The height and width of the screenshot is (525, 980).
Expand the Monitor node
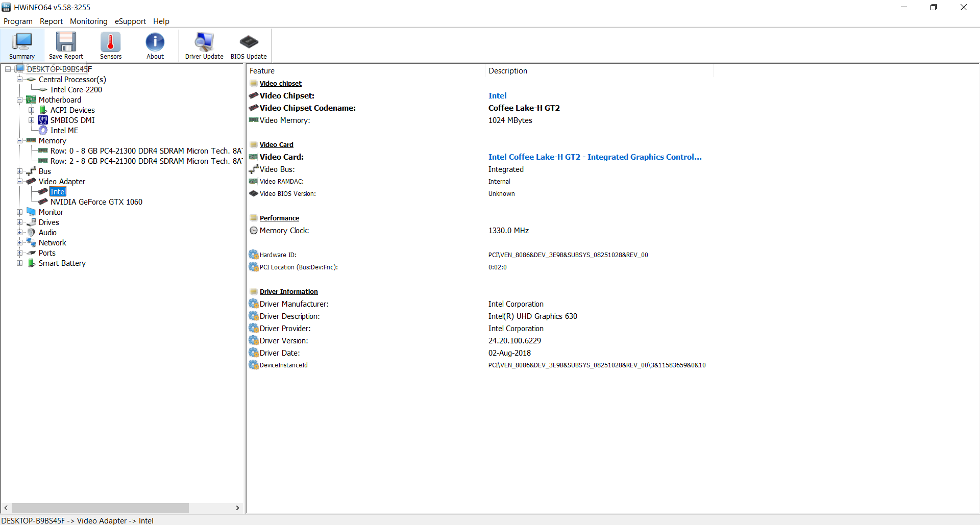(x=19, y=212)
